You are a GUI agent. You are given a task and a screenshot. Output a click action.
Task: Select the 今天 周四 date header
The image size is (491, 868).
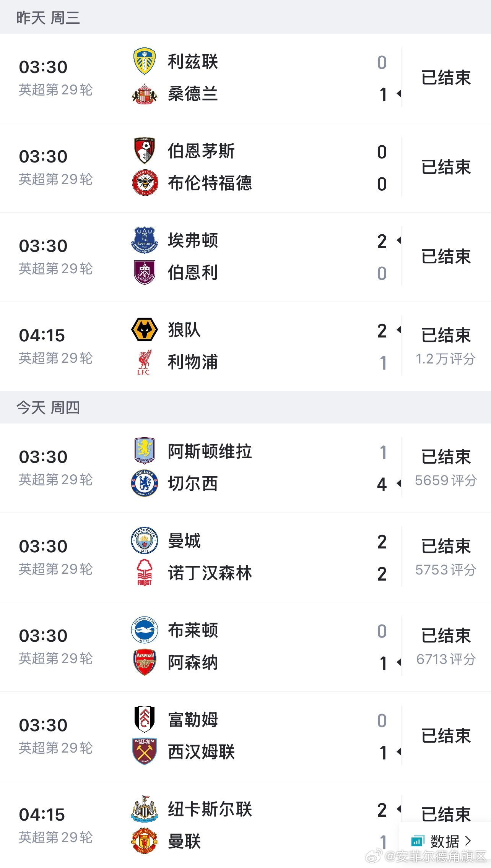click(48, 408)
